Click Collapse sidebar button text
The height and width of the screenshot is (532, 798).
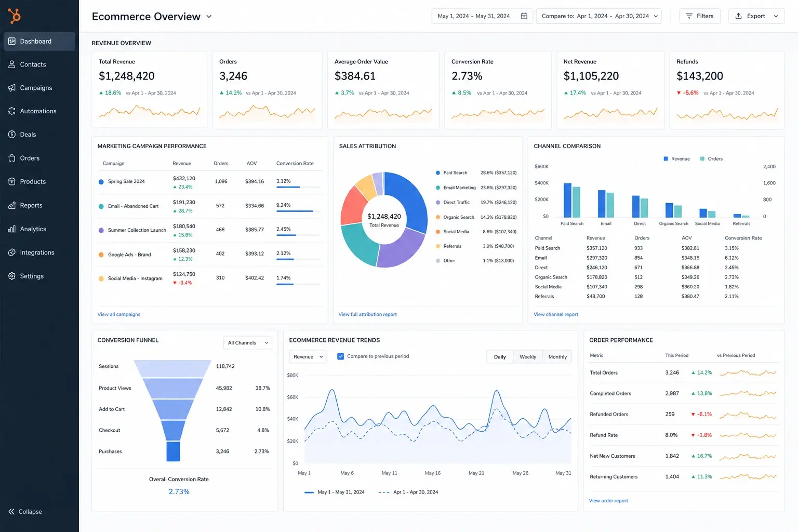30,512
